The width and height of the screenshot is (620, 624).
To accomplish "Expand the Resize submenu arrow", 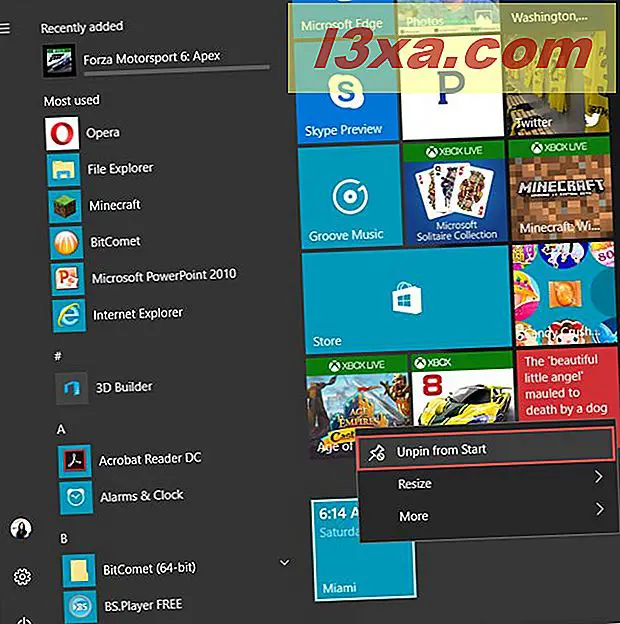I will [x=598, y=476].
